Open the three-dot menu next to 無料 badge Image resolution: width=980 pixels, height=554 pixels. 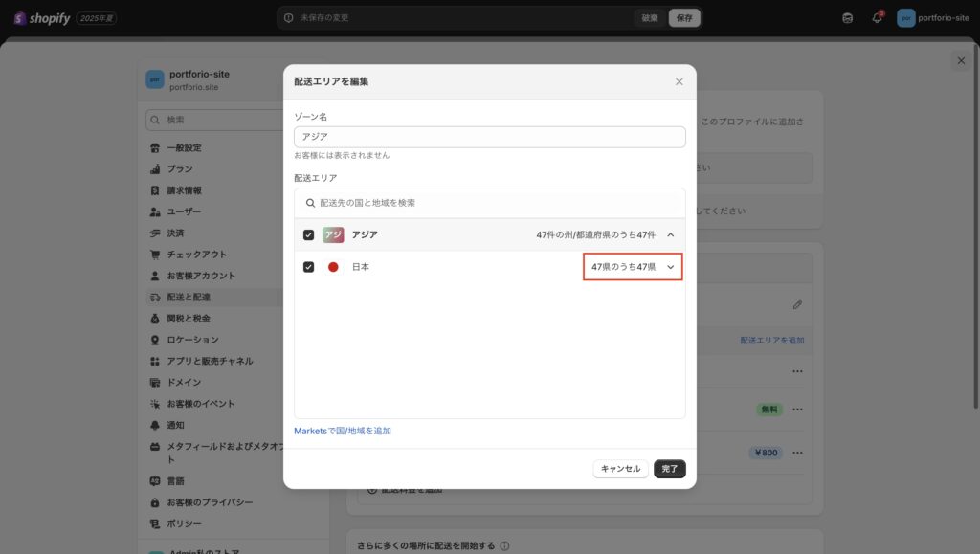[797, 410]
